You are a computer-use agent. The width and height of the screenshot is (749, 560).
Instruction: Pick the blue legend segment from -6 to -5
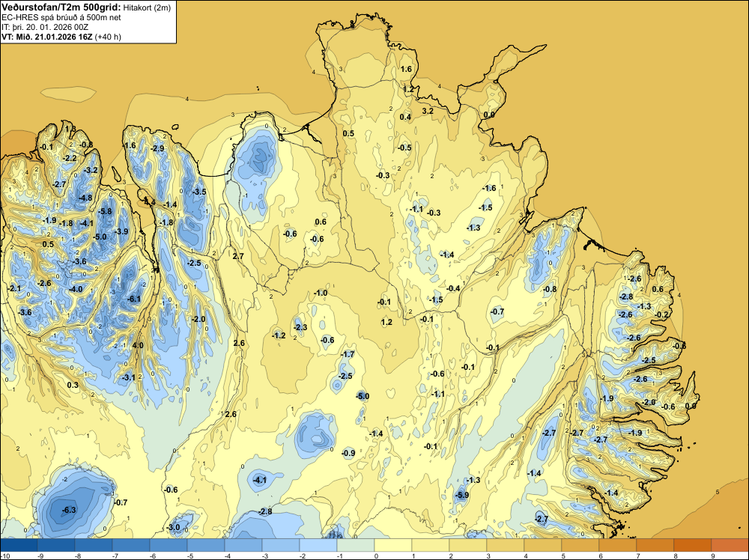coord(169,545)
